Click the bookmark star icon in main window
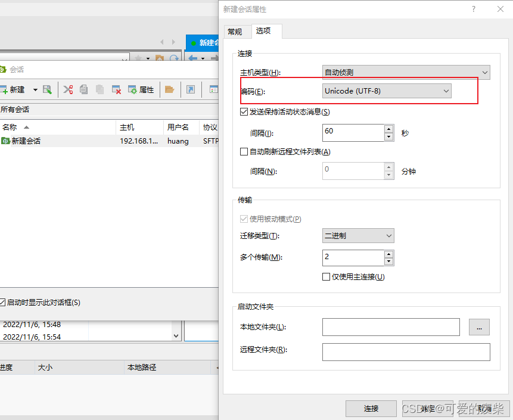Screen dimensions: 513x420 coord(138,58)
